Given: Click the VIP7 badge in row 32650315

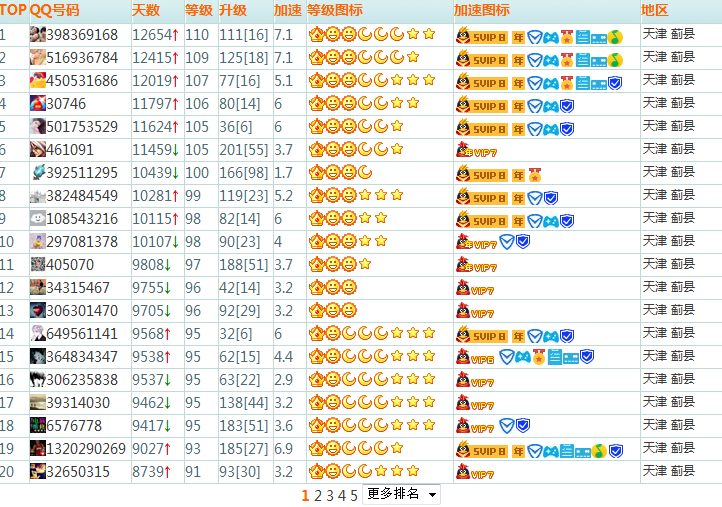Looking at the screenshot, I should click(x=475, y=472).
